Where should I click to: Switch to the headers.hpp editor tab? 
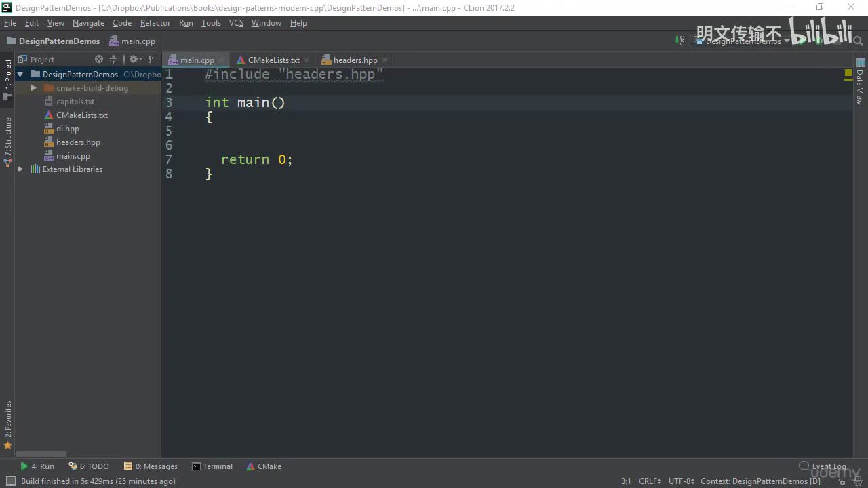[x=354, y=60]
